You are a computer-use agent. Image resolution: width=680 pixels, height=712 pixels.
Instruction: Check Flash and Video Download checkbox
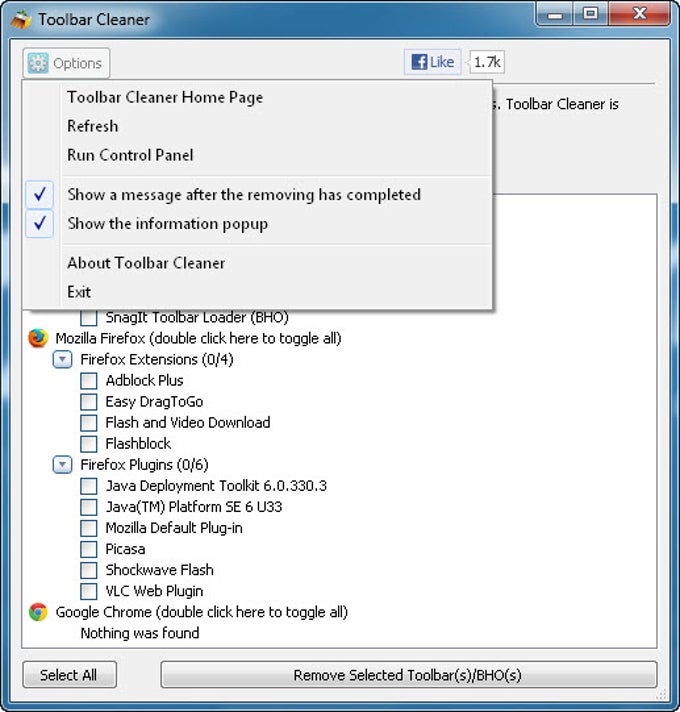click(89, 423)
